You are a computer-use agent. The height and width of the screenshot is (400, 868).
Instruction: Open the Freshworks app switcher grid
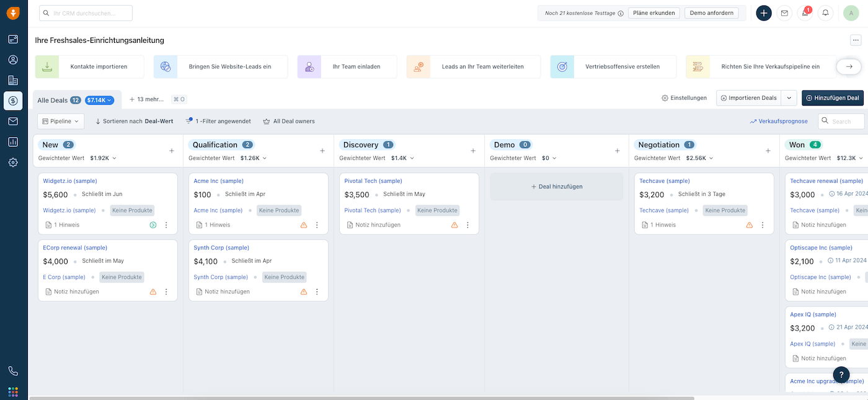coord(13,391)
